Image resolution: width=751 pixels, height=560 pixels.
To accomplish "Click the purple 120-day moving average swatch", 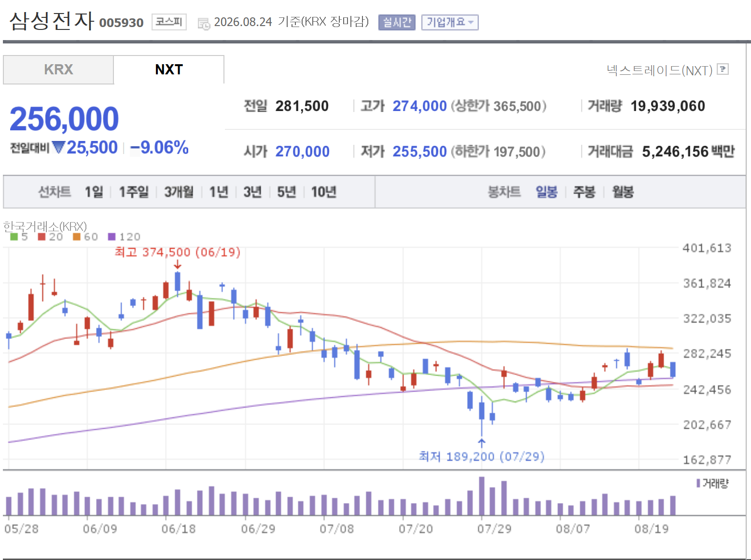I will (x=112, y=237).
